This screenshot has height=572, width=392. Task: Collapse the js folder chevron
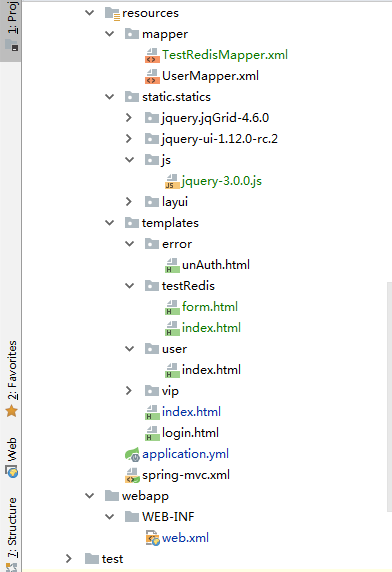[x=129, y=160]
